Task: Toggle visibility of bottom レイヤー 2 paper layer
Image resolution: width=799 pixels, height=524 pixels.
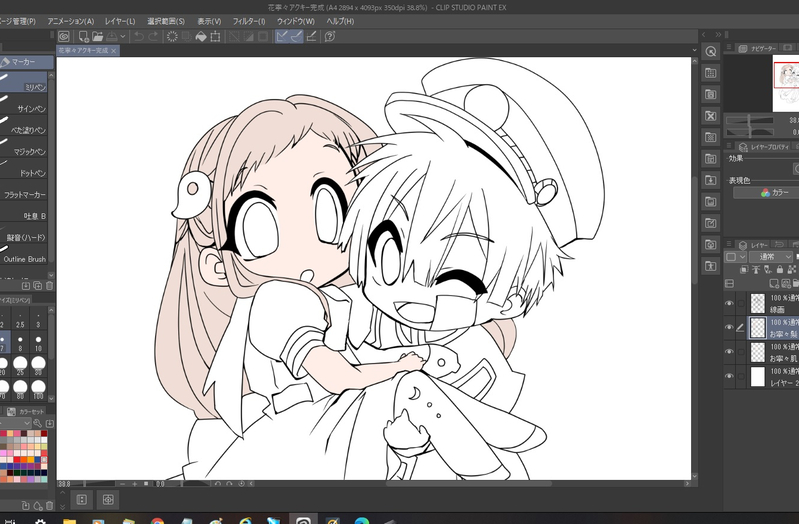Action: tap(729, 377)
